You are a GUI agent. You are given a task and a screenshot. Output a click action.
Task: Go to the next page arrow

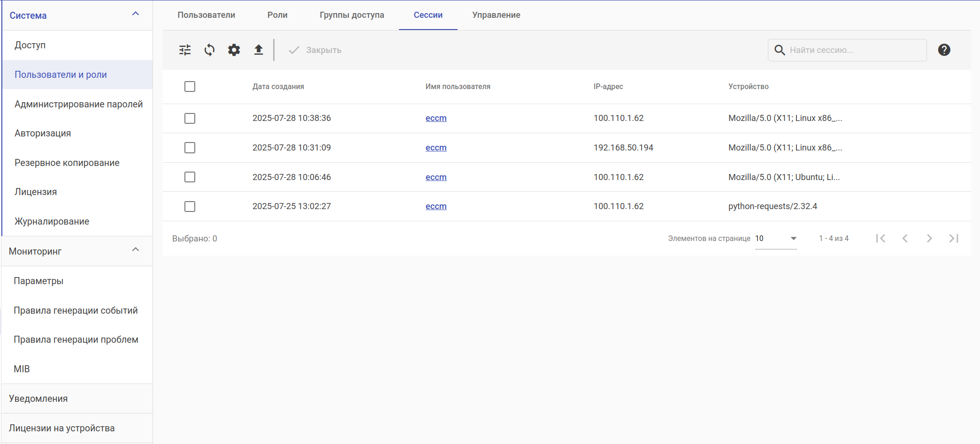click(x=929, y=239)
